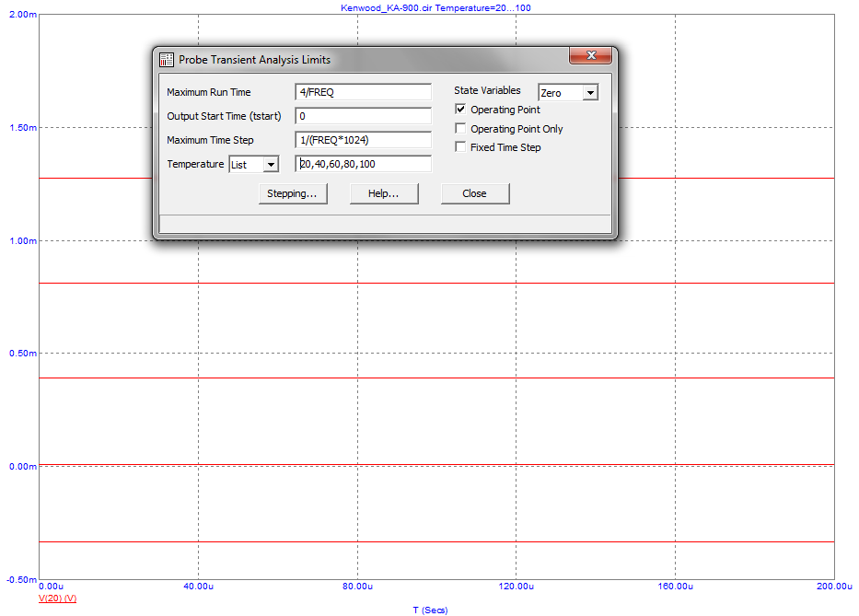The image size is (859, 616).
Task: Click the Stepping... button
Action: point(293,193)
